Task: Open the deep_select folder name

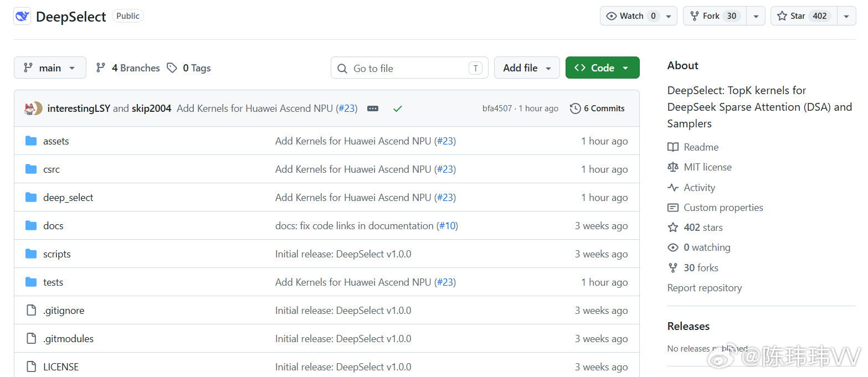Action: pos(68,198)
